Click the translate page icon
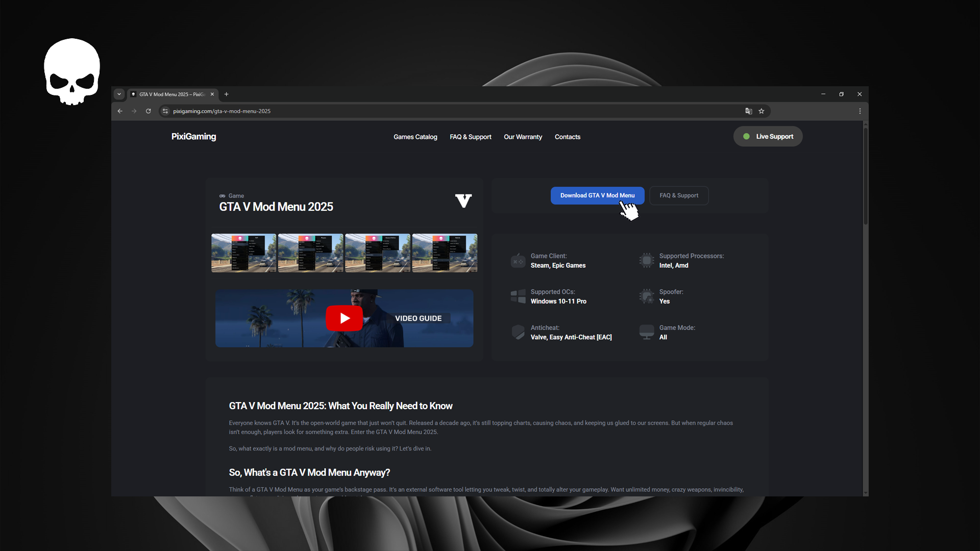The width and height of the screenshot is (980, 551). pyautogui.click(x=749, y=111)
